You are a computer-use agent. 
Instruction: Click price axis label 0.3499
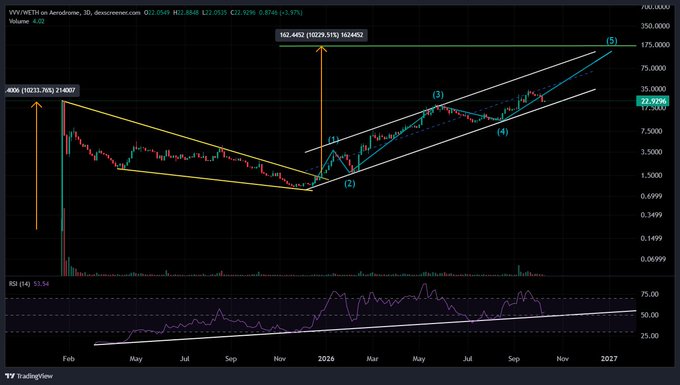652,215
